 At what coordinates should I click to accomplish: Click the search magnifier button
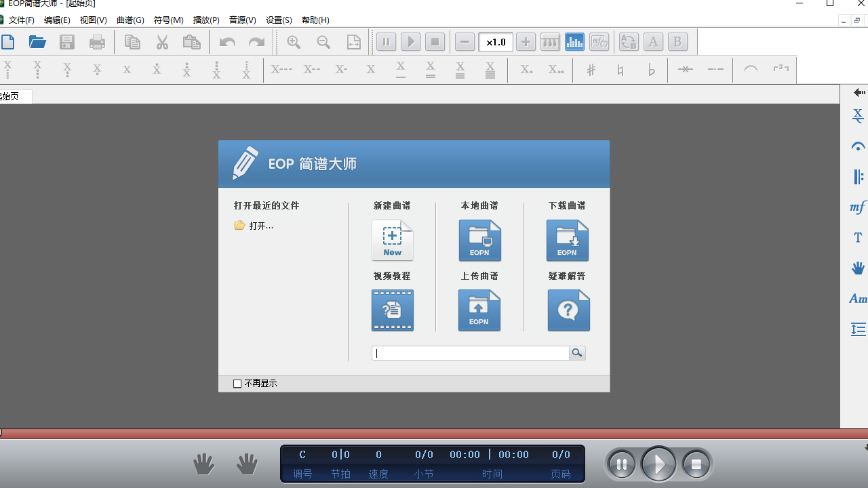577,353
